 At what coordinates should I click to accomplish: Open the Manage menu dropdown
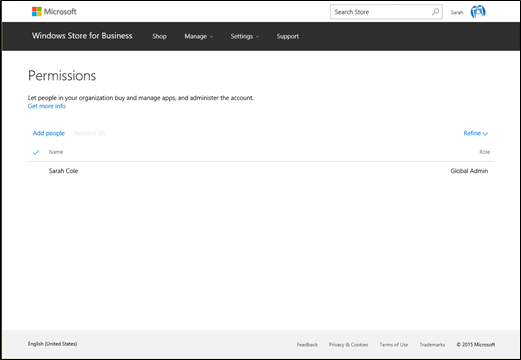(x=199, y=36)
